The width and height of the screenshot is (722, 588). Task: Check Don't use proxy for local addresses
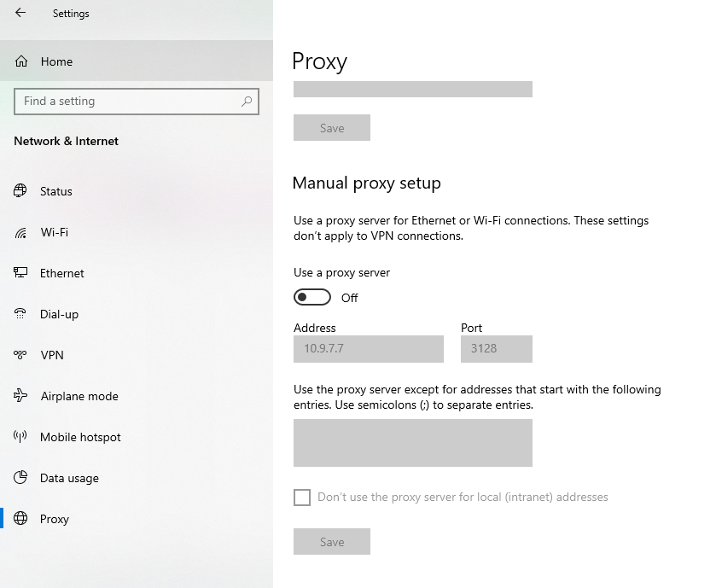click(x=302, y=498)
